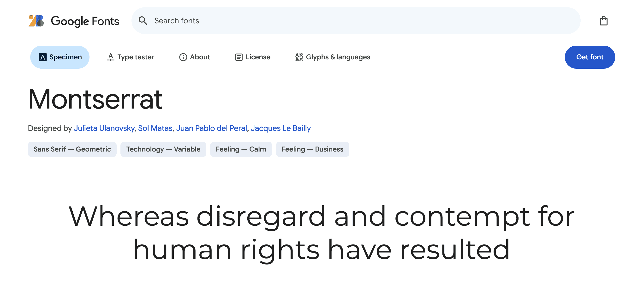
Task: Open Juan Pablo del Peral link
Action: tap(211, 128)
